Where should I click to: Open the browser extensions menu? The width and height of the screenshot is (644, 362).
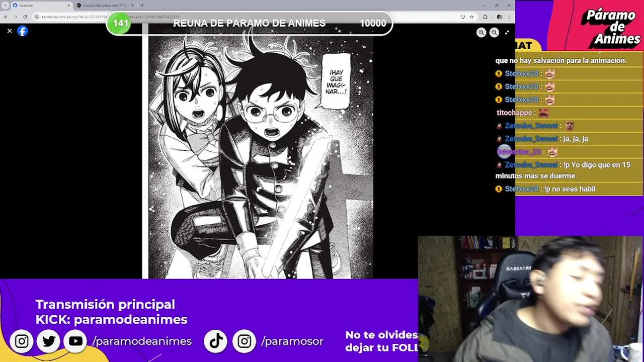click(x=485, y=17)
